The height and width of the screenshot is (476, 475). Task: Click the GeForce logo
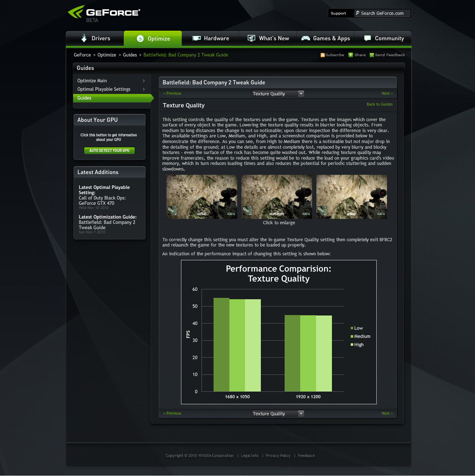coord(104,13)
